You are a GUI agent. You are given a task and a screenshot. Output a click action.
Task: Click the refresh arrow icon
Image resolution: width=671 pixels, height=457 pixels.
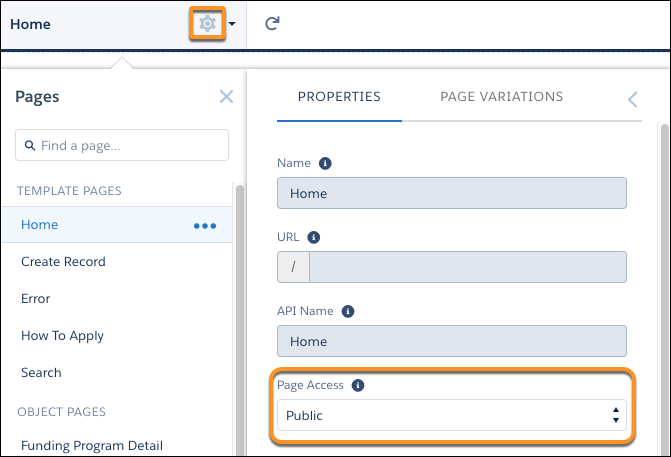[x=272, y=23]
